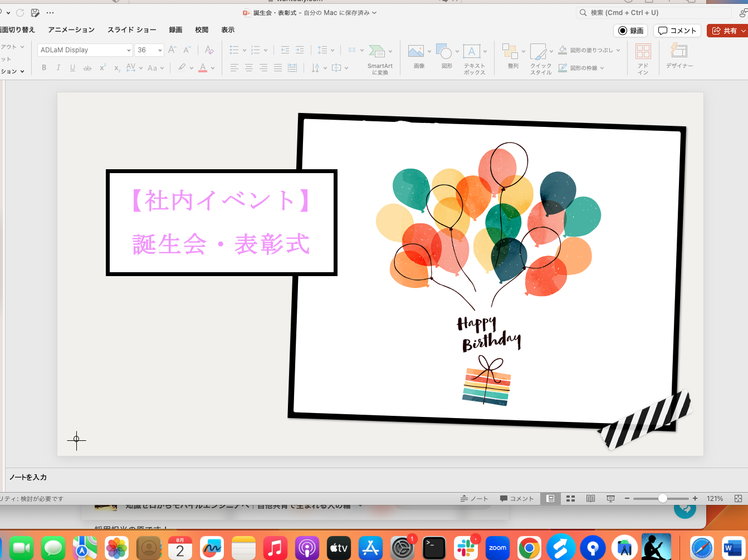Toggle the ノート notes pane in status bar

coord(474,498)
